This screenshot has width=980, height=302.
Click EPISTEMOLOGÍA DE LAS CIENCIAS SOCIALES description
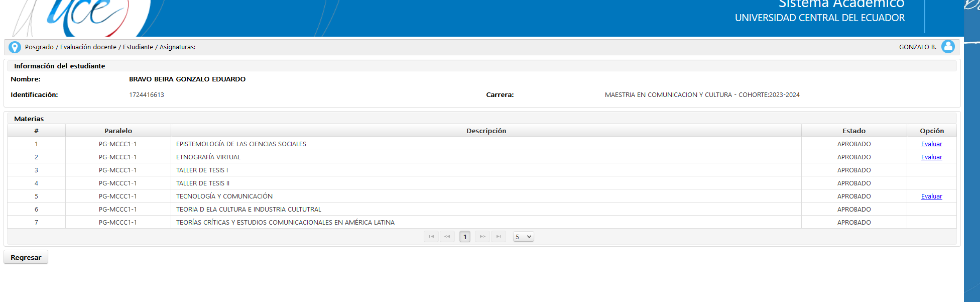coord(241,144)
